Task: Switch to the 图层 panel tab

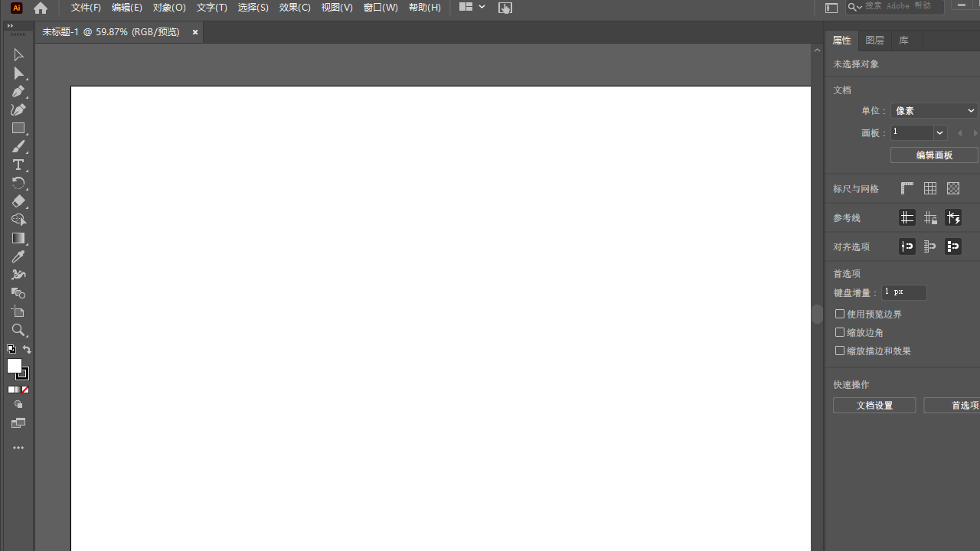Action: pyautogui.click(x=874, y=40)
